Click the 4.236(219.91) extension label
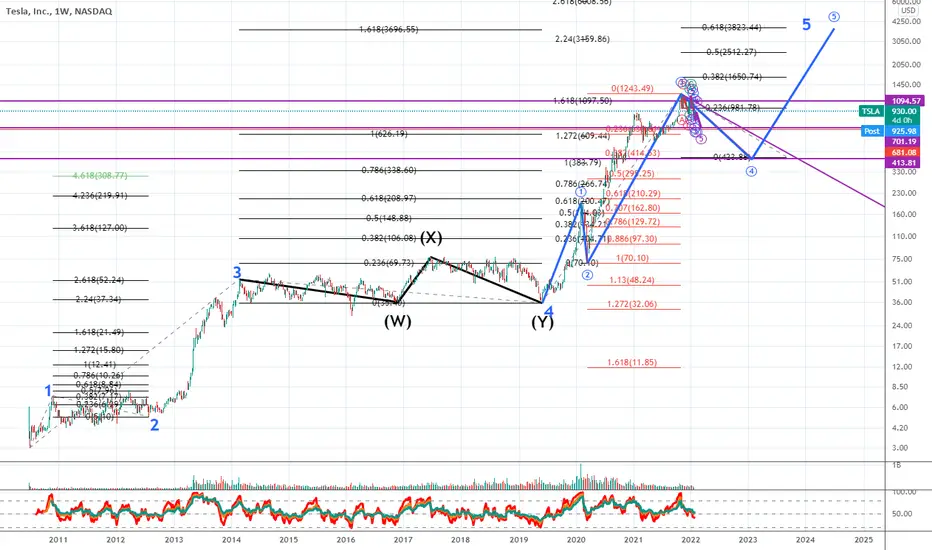 [100, 196]
